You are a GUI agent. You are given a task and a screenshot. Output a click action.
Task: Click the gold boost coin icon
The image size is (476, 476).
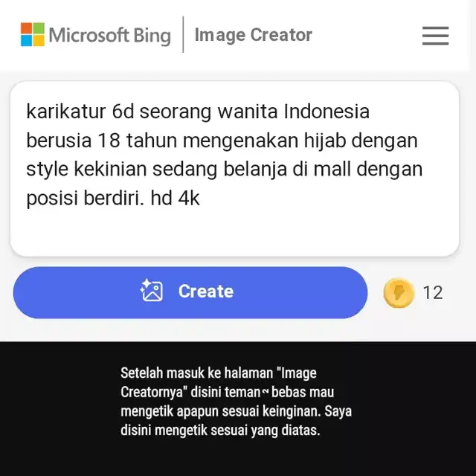[x=399, y=292]
